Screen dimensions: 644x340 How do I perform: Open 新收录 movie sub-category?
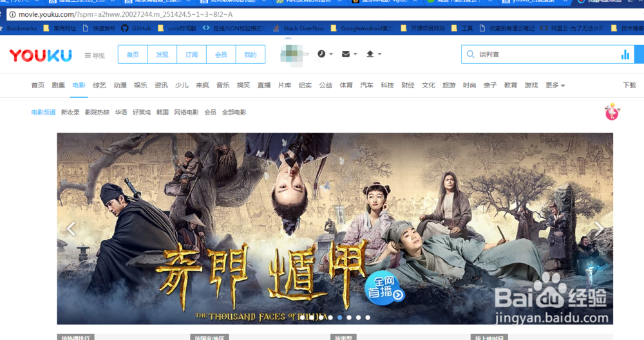70,113
